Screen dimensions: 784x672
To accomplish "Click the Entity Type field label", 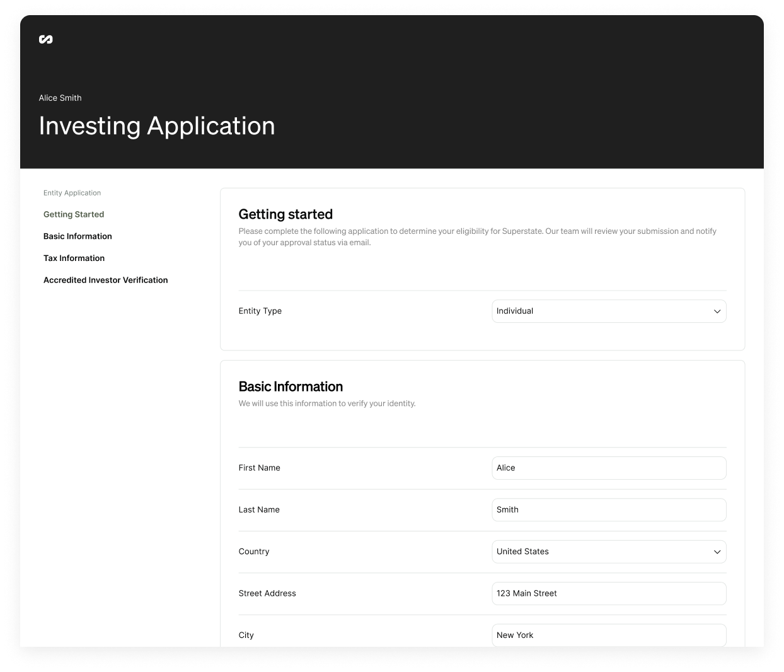I will click(260, 311).
